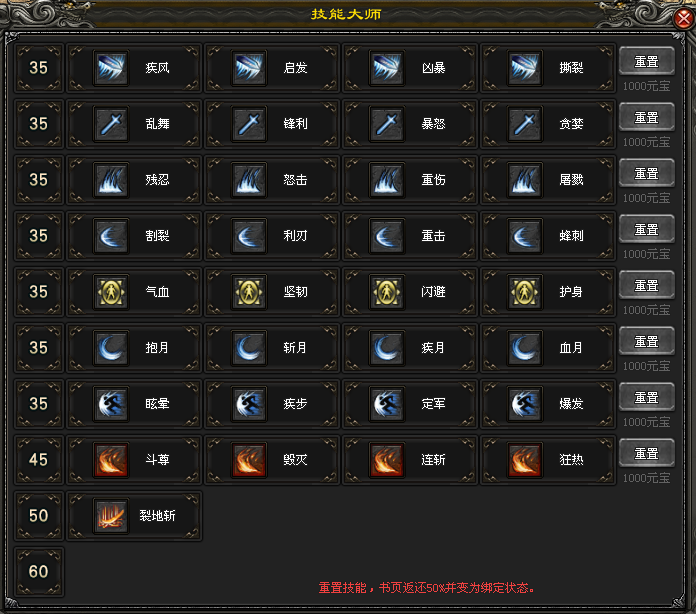This screenshot has width=696, height=614.
Task: Select the 裂地斩 skill icon
Action: click(x=111, y=515)
